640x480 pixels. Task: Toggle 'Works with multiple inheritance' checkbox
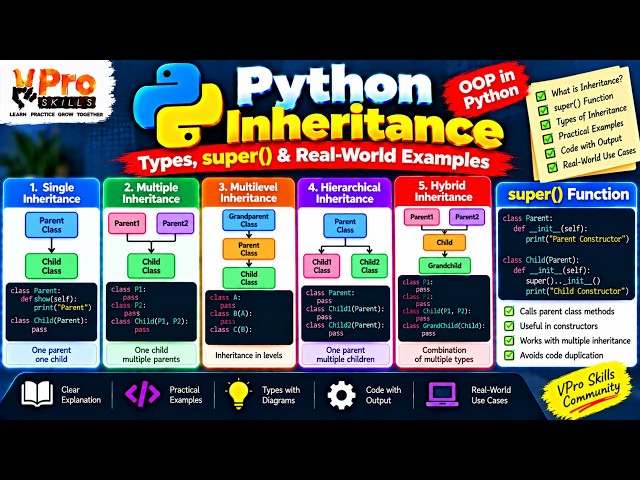(x=509, y=340)
